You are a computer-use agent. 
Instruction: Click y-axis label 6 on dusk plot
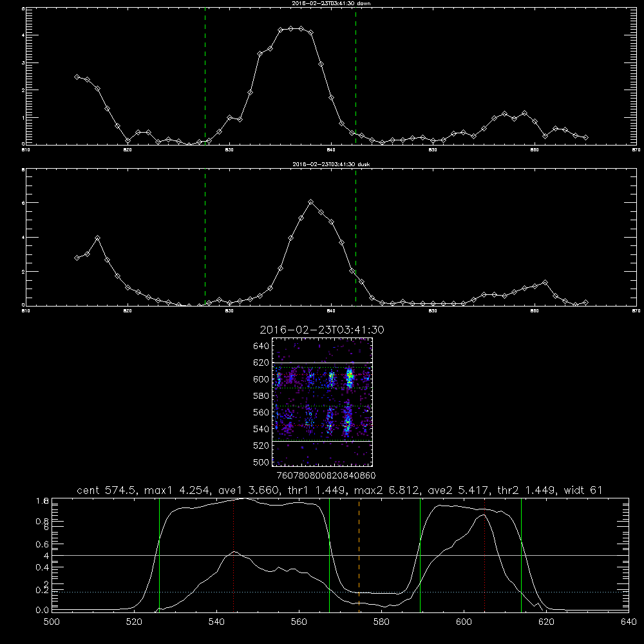click(23, 202)
